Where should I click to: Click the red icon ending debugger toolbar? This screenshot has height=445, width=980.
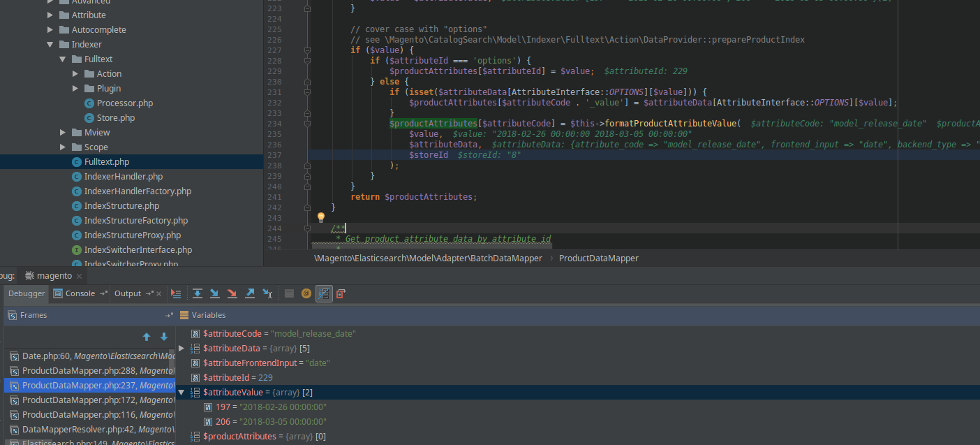341,293
